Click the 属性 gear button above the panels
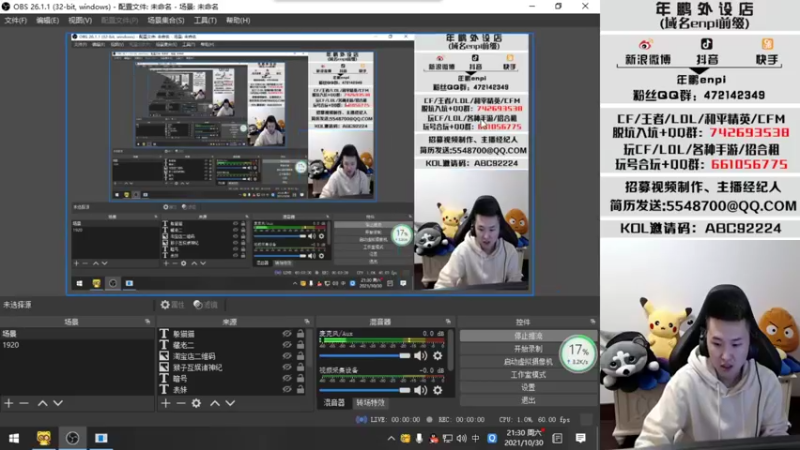 [172, 305]
